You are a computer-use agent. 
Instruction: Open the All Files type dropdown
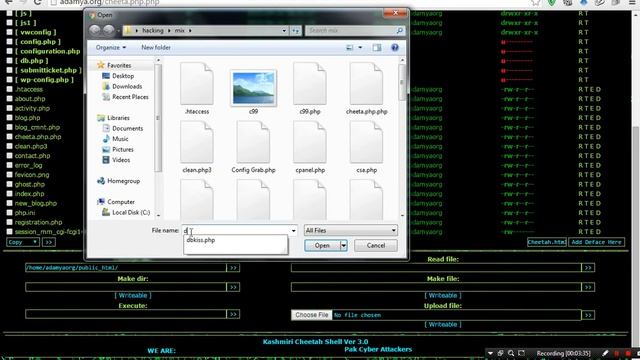351,231
